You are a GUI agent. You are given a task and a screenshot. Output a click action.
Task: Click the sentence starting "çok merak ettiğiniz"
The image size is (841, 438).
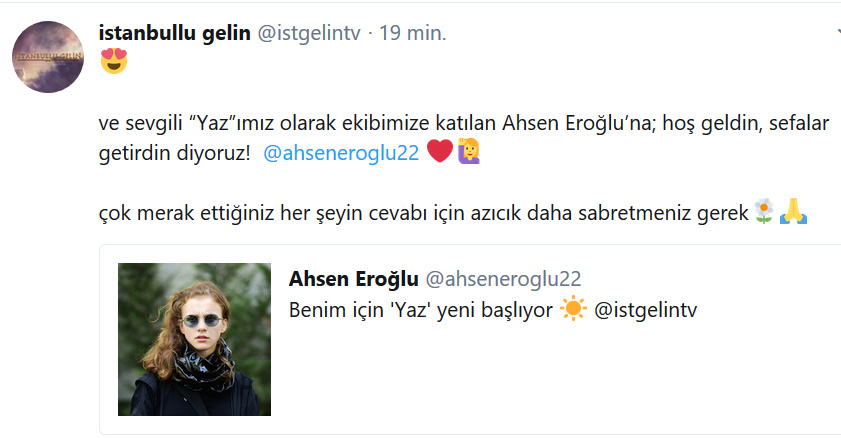click(423, 213)
